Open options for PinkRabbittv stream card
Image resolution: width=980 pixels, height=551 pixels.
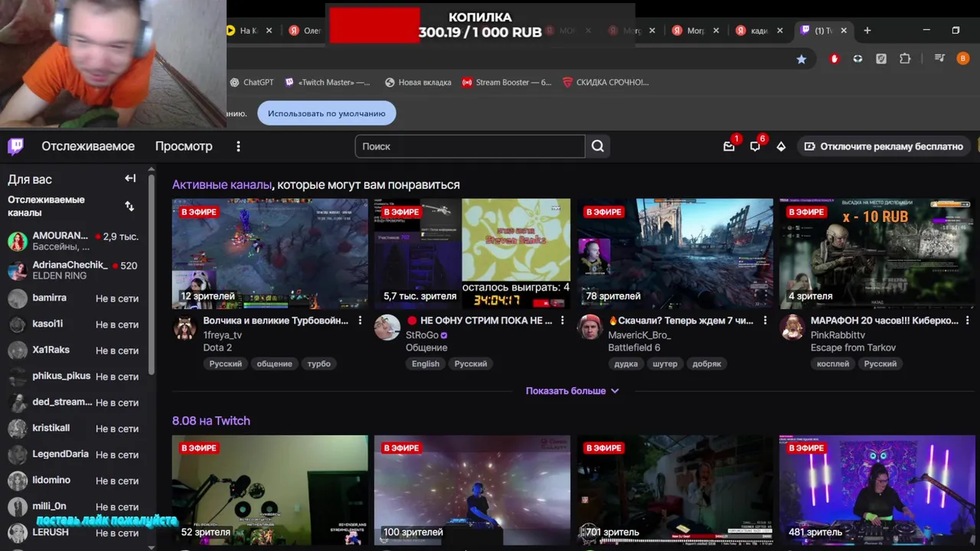[x=968, y=321]
